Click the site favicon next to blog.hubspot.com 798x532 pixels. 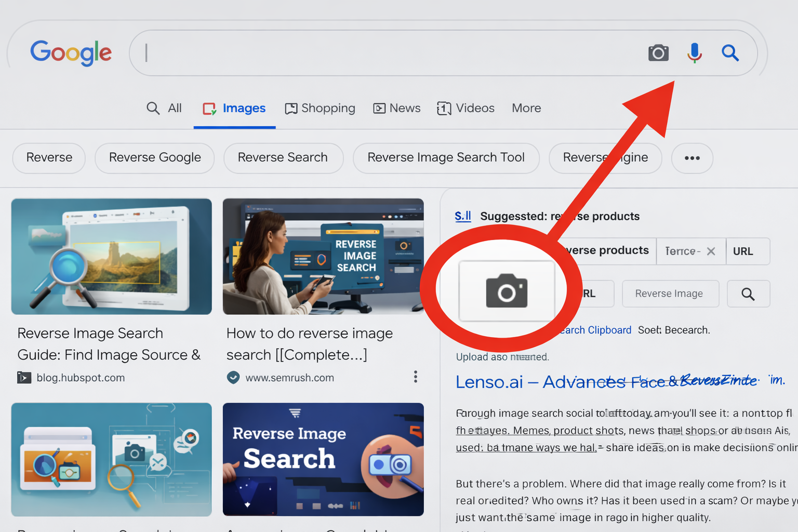[23, 377]
